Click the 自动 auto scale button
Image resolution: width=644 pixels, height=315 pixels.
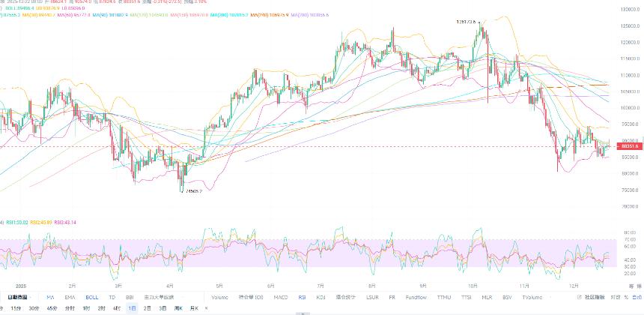[x=637, y=297]
